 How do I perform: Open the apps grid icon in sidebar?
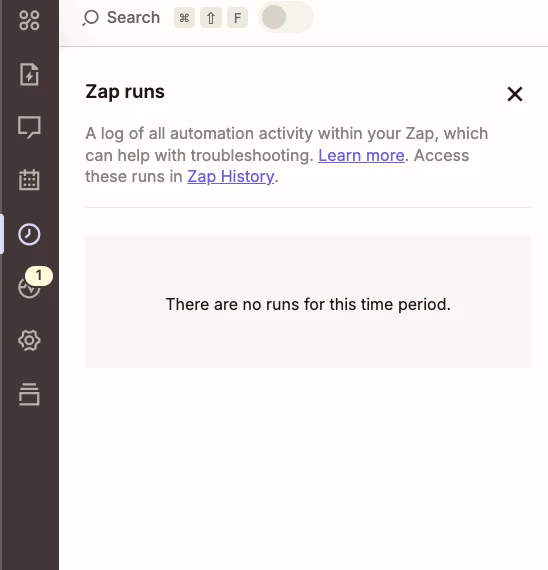pyautogui.click(x=29, y=20)
